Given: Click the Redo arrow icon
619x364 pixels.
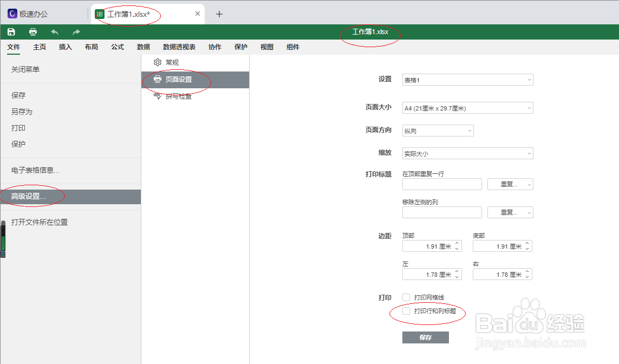Looking at the screenshot, I should 76,31.
